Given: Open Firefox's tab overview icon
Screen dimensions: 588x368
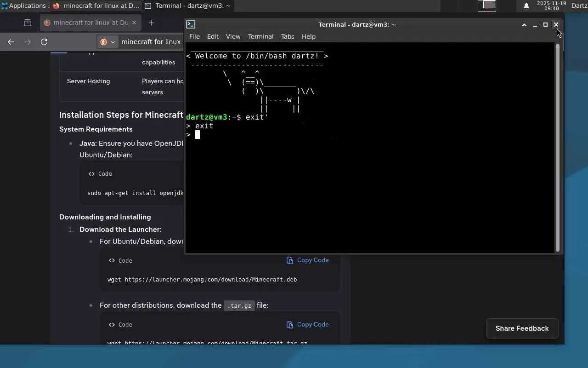Looking at the screenshot, I should [28, 23].
